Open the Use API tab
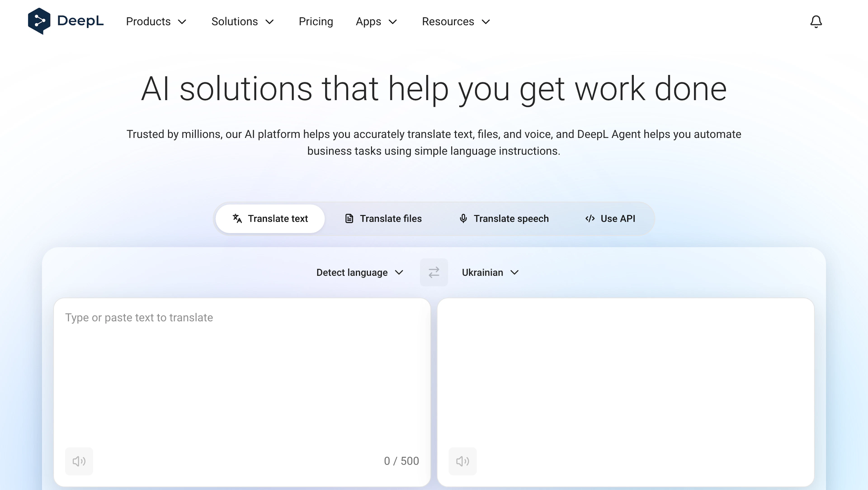This screenshot has height=490, width=868. tap(610, 218)
